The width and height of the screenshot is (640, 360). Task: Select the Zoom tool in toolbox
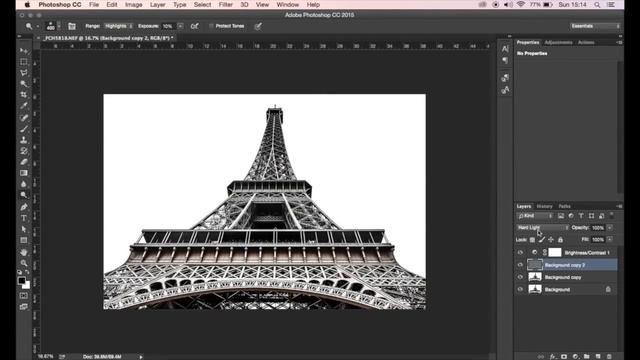pyautogui.click(x=24, y=263)
